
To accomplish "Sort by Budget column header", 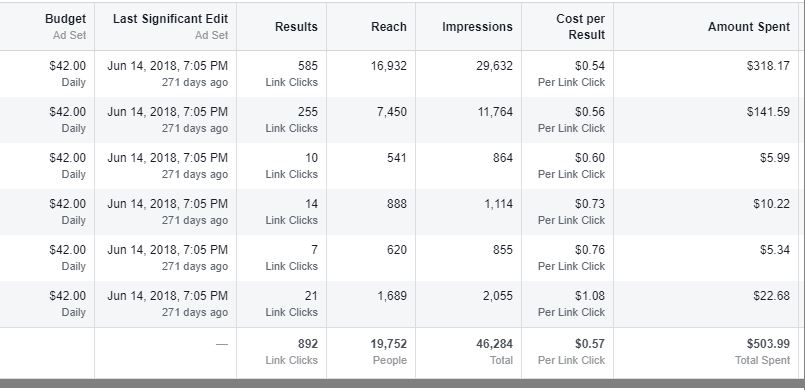I will point(65,19).
